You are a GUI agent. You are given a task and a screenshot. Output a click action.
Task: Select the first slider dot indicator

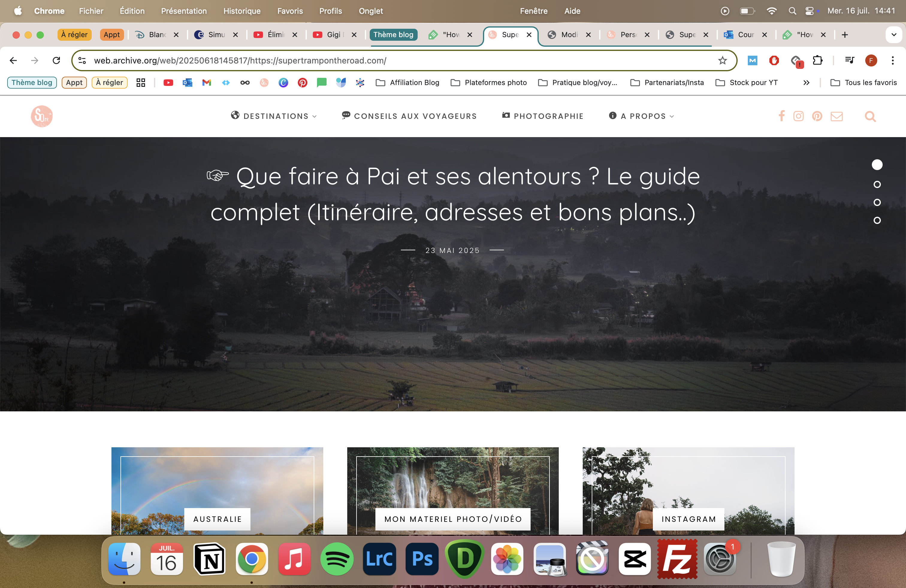tap(877, 165)
